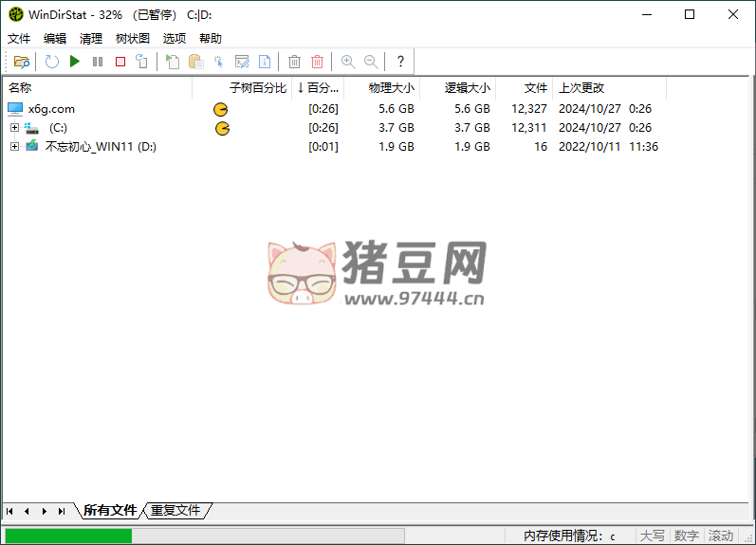The image size is (756, 545).
Task: Click the 数字 num lock indicator
Action: tap(687, 536)
